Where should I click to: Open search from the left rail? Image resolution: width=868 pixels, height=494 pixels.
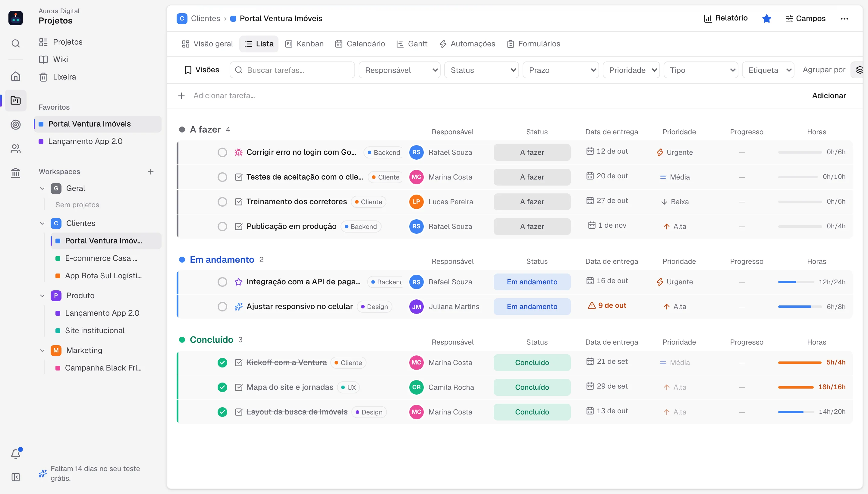pyautogui.click(x=16, y=43)
